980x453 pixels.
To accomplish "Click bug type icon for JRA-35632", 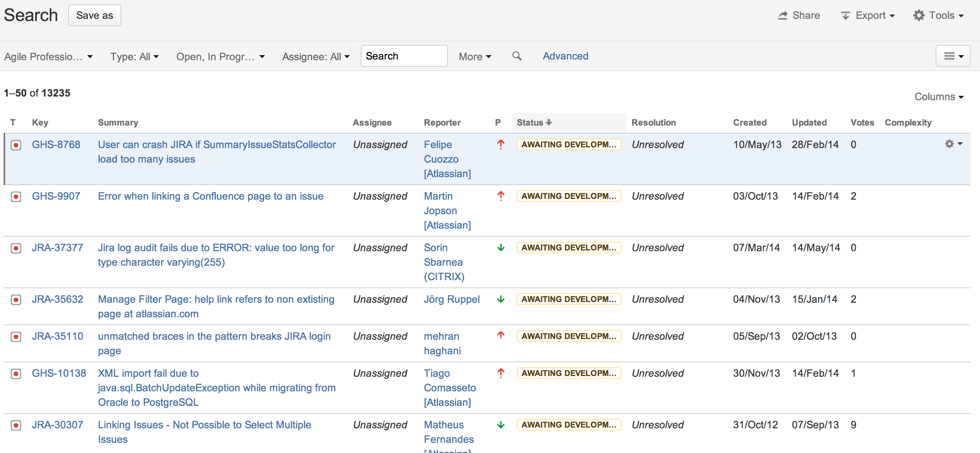I will (x=16, y=300).
